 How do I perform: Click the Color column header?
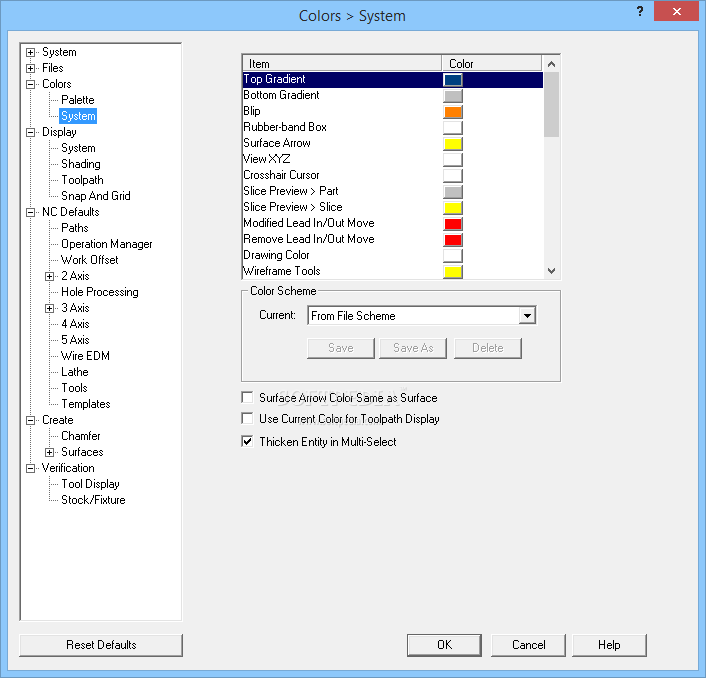pos(491,63)
